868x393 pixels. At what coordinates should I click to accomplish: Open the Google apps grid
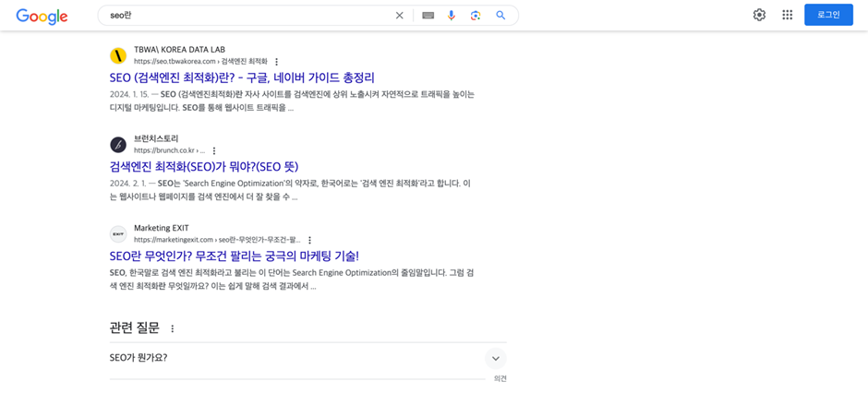[x=787, y=15]
